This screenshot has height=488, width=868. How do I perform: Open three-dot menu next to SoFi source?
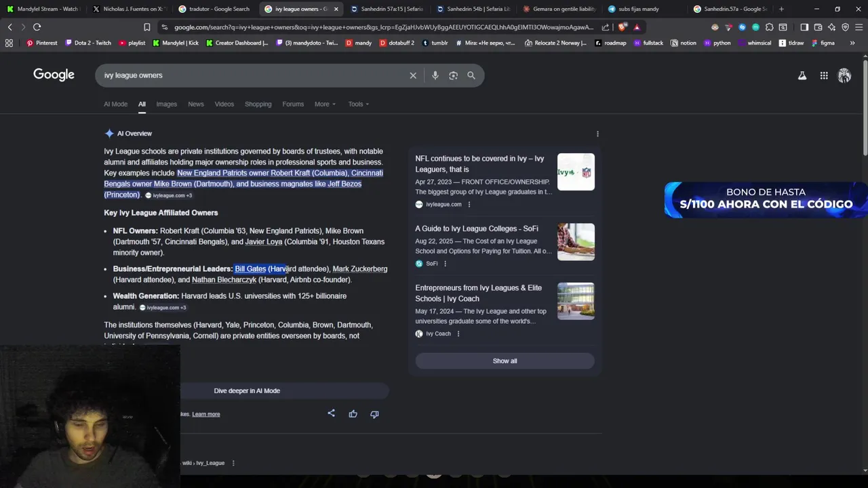point(445,264)
